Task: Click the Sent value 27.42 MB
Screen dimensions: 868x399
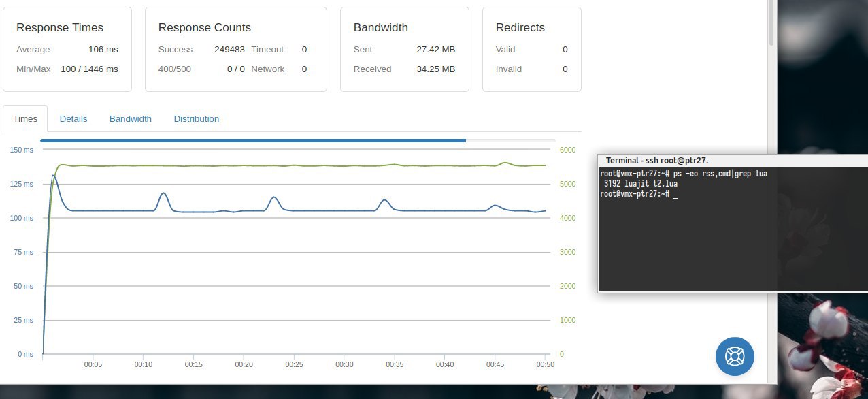Action: (x=436, y=50)
